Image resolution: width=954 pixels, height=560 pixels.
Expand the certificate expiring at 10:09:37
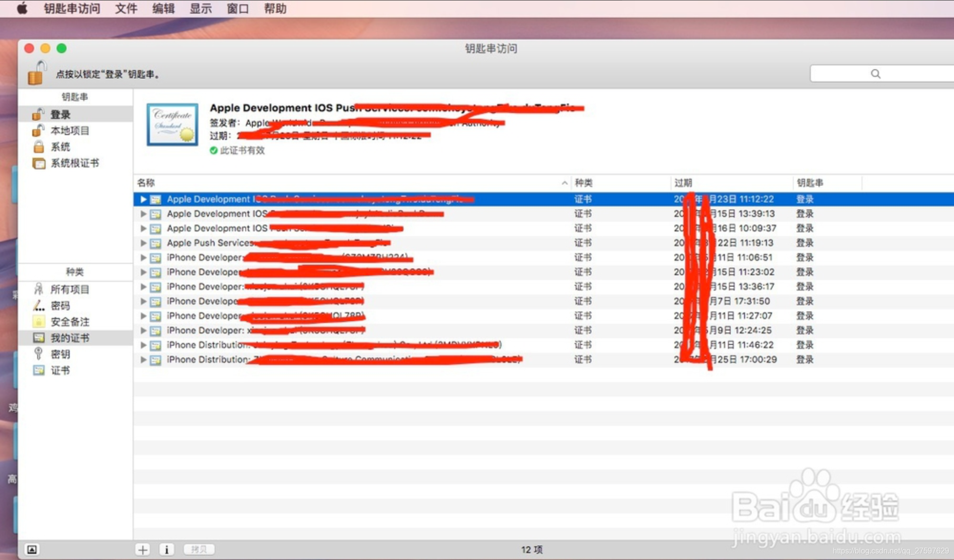pos(143,228)
